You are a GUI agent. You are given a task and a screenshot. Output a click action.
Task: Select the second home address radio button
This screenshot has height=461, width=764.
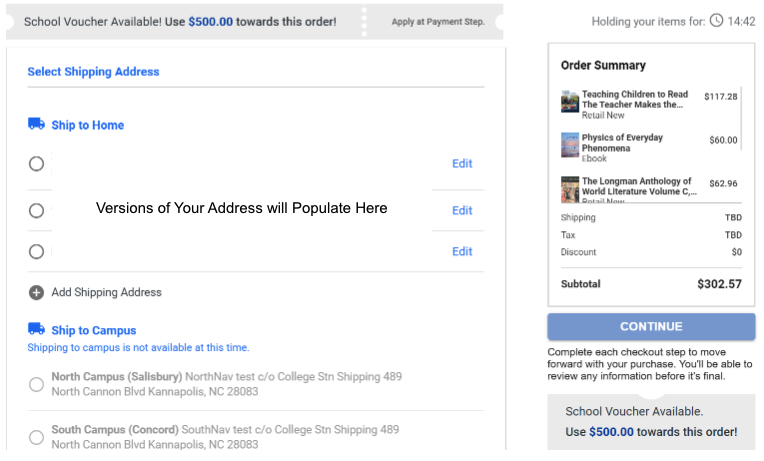[x=36, y=211]
